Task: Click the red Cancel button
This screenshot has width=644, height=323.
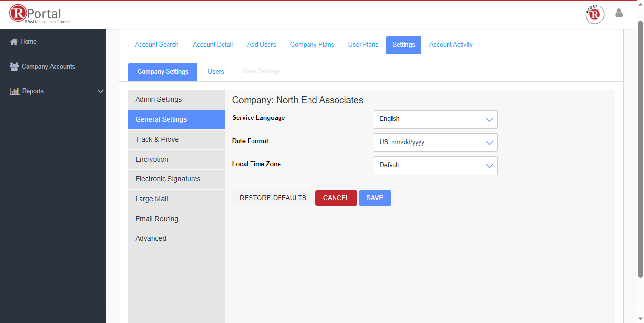Action: point(336,198)
